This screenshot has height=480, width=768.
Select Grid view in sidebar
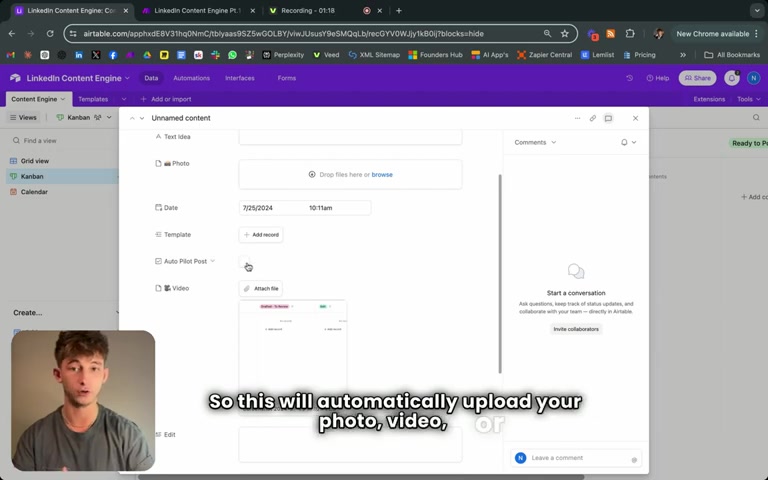[35, 161]
